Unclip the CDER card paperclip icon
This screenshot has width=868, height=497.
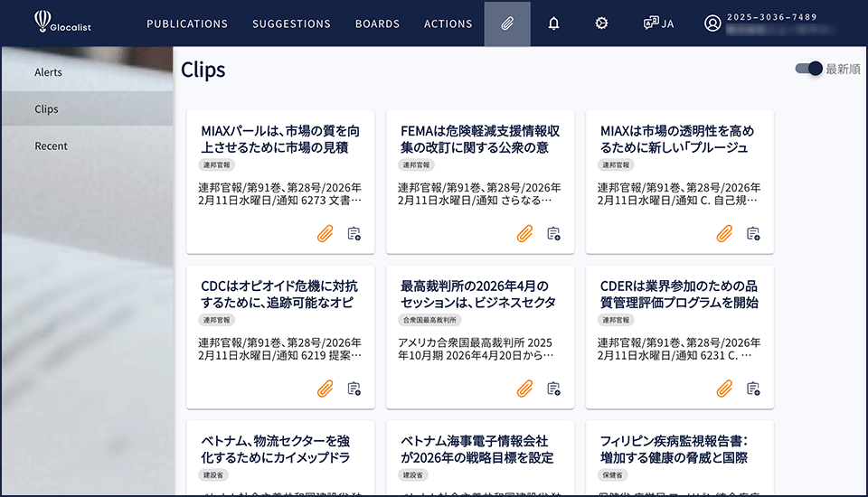tap(724, 389)
